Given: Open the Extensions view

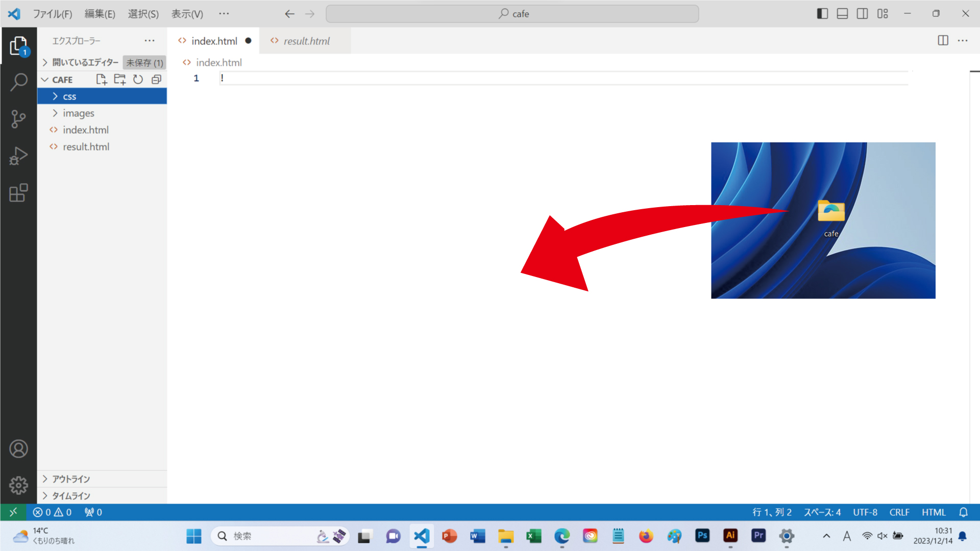Looking at the screenshot, I should (19, 193).
